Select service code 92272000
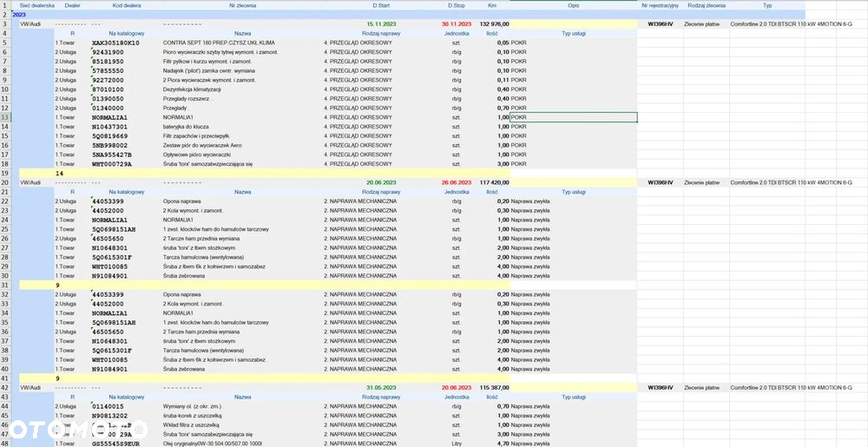The image size is (868, 447). [108, 80]
